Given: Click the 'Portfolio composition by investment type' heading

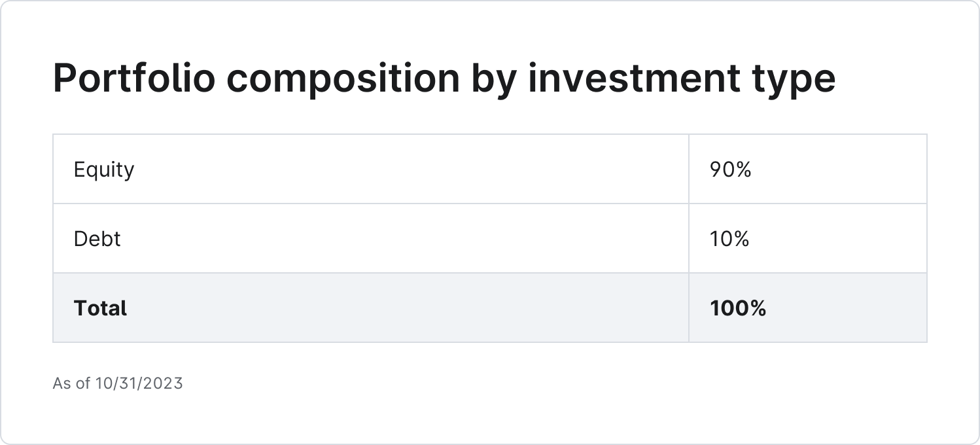Looking at the screenshot, I should pyautogui.click(x=444, y=79).
